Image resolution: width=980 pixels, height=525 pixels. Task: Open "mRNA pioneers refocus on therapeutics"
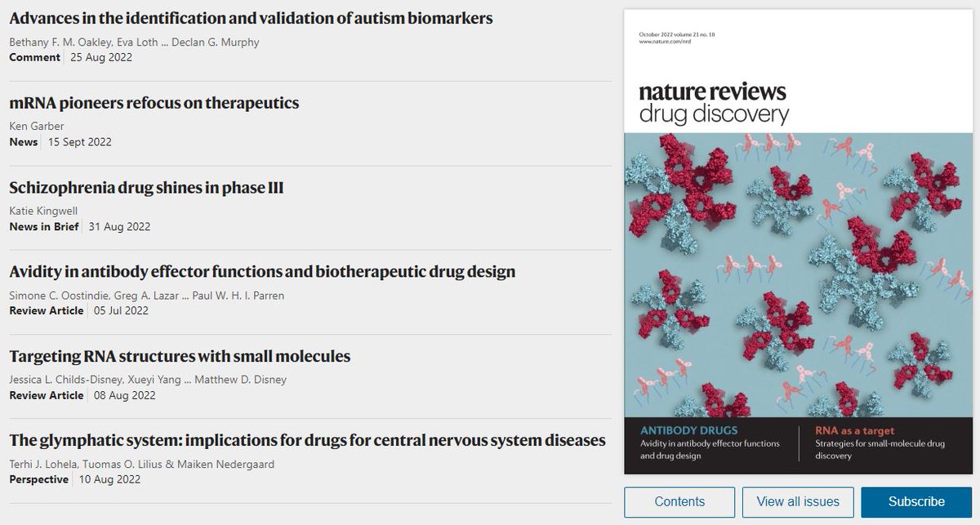(154, 103)
